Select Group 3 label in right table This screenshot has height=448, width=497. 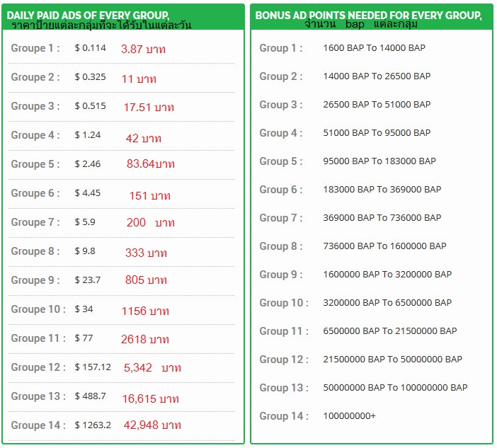tap(280, 105)
